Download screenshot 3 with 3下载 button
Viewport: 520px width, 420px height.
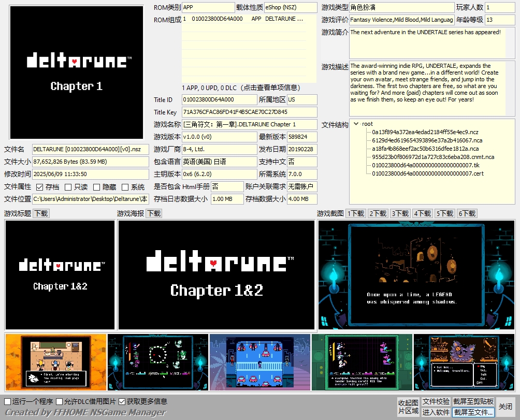coord(400,213)
